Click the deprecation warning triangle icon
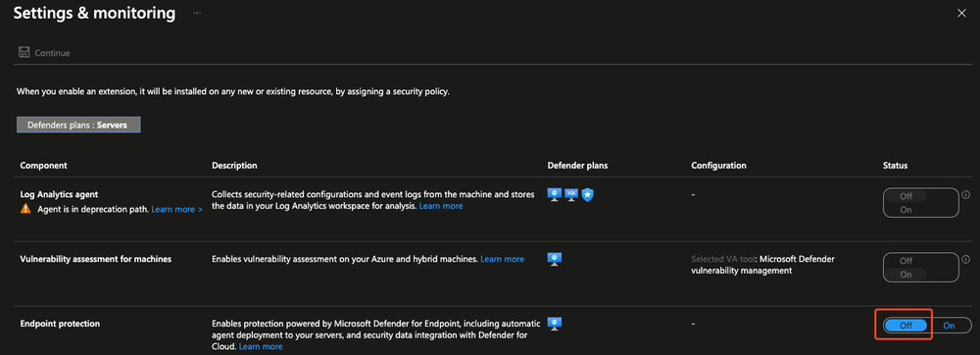The height and width of the screenshot is (355, 980). (x=25, y=210)
